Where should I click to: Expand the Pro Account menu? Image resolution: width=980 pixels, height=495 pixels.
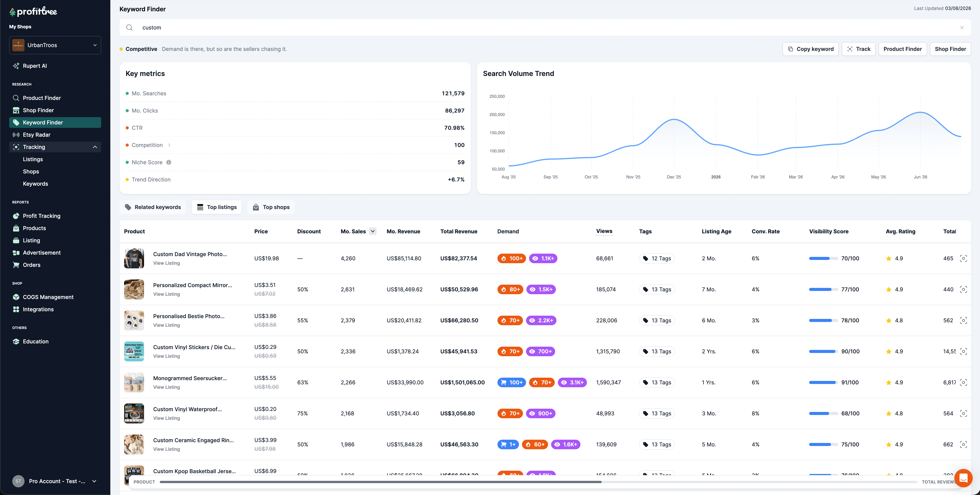94,481
